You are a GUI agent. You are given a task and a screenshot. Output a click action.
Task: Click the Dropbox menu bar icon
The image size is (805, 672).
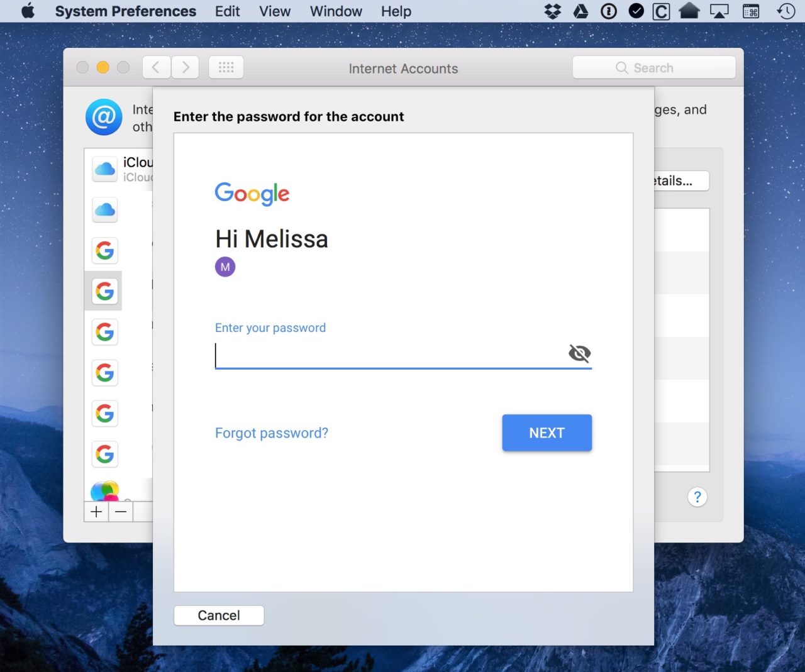(552, 11)
